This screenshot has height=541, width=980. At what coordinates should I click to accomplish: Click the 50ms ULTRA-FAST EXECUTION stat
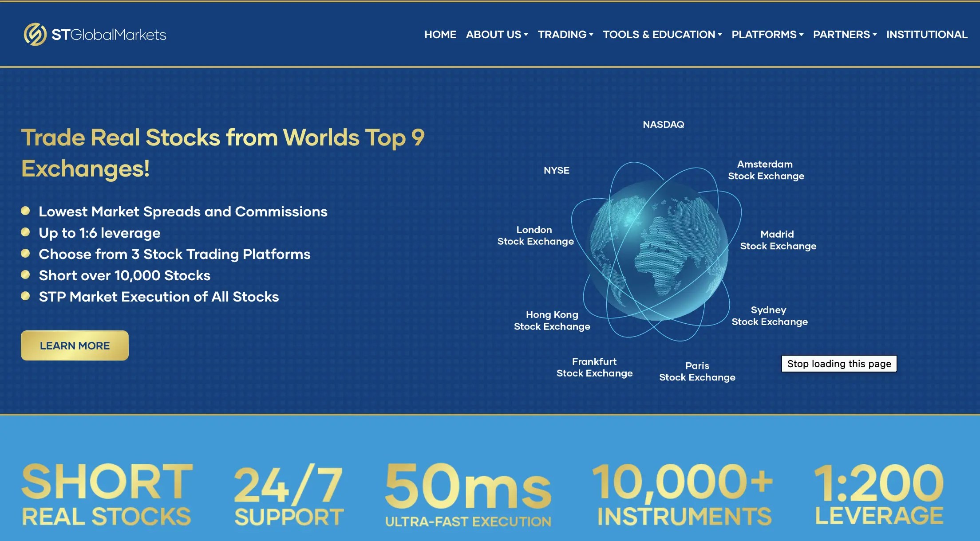click(x=467, y=497)
